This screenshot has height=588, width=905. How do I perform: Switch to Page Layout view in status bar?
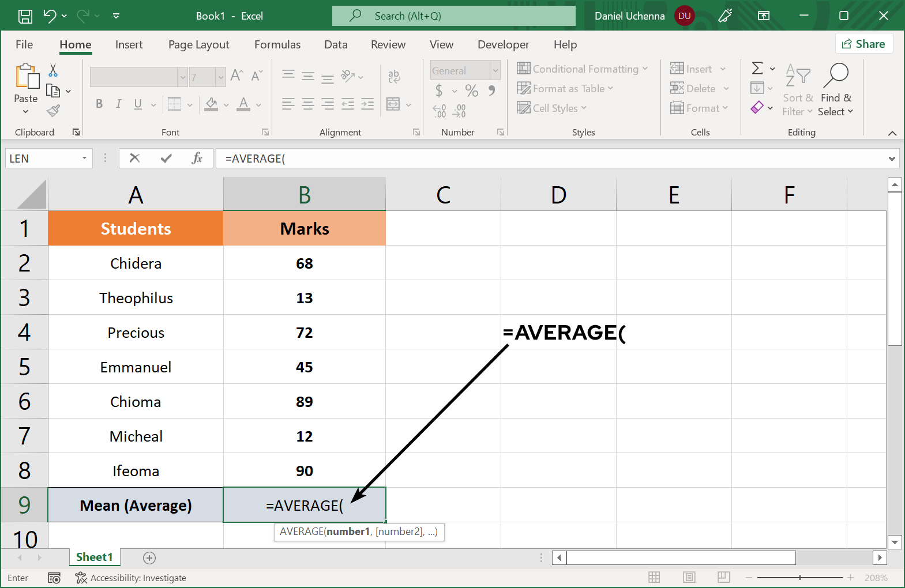pyautogui.click(x=689, y=577)
